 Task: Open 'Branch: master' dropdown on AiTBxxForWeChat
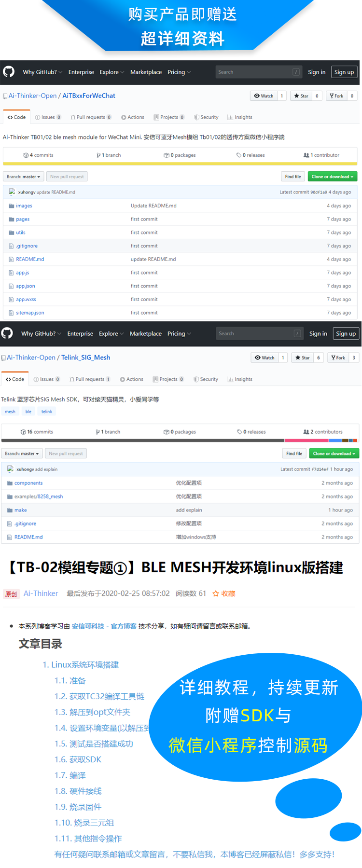(x=24, y=177)
